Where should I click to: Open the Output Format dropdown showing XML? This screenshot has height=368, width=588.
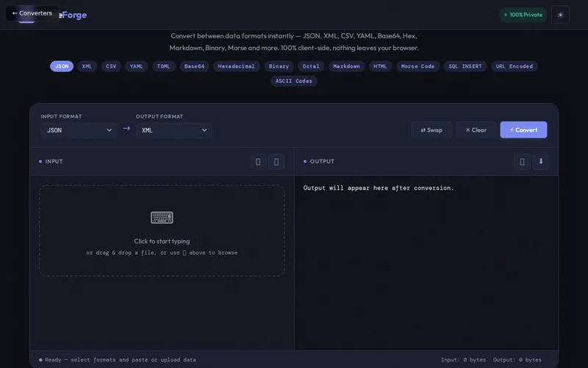pos(174,130)
